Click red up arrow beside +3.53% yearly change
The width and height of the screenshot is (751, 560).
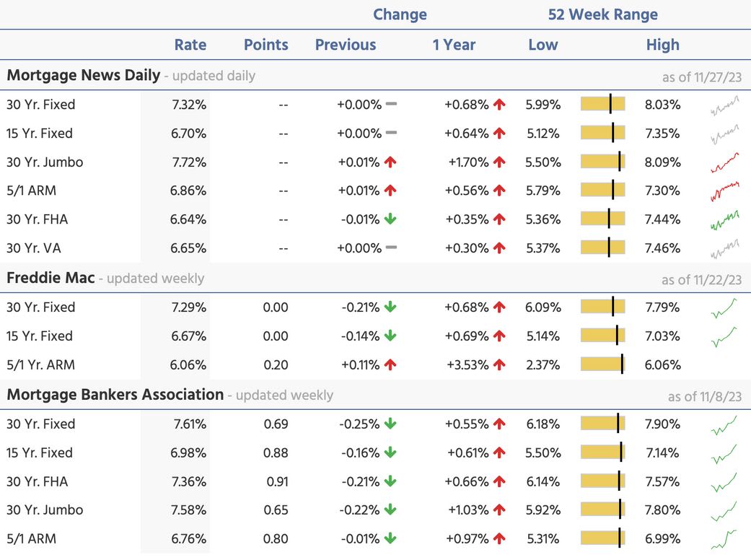tap(499, 365)
